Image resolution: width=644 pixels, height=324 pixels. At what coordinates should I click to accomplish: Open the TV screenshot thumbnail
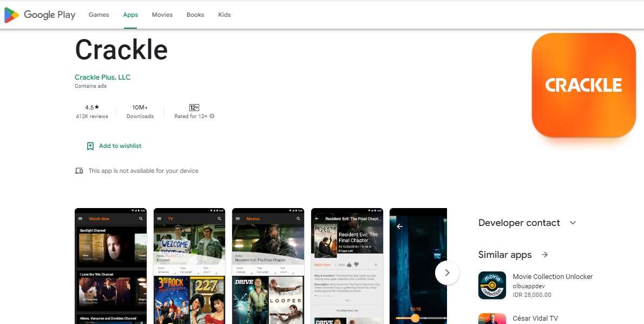click(189, 266)
